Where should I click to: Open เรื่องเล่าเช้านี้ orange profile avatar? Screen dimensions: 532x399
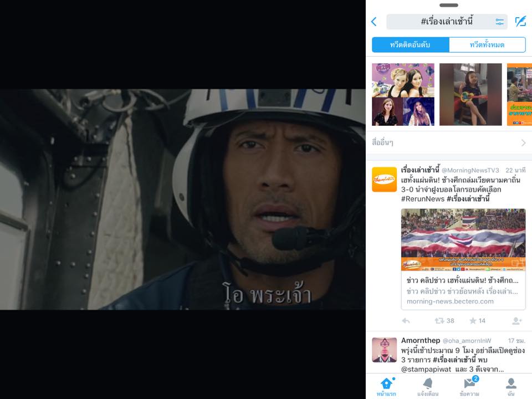point(385,180)
